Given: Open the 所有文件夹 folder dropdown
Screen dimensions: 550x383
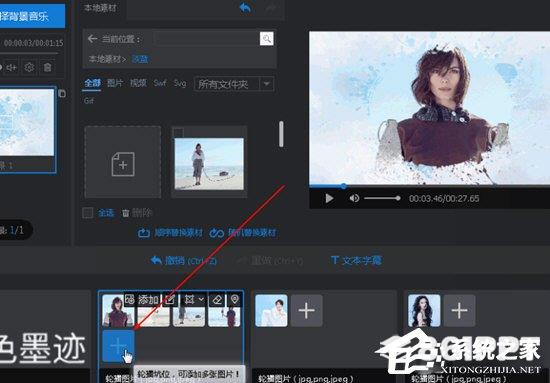Looking at the screenshot, I should tap(234, 84).
